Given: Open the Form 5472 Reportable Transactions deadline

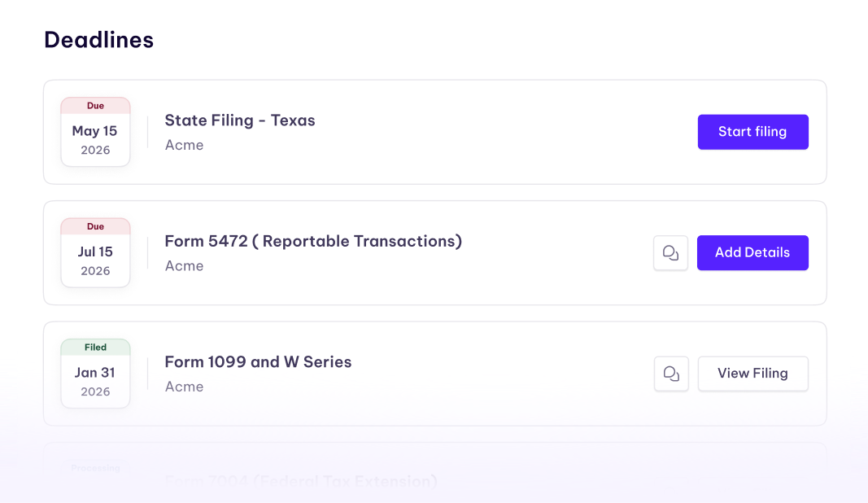Looking at the screenshot, I should 313,241.
